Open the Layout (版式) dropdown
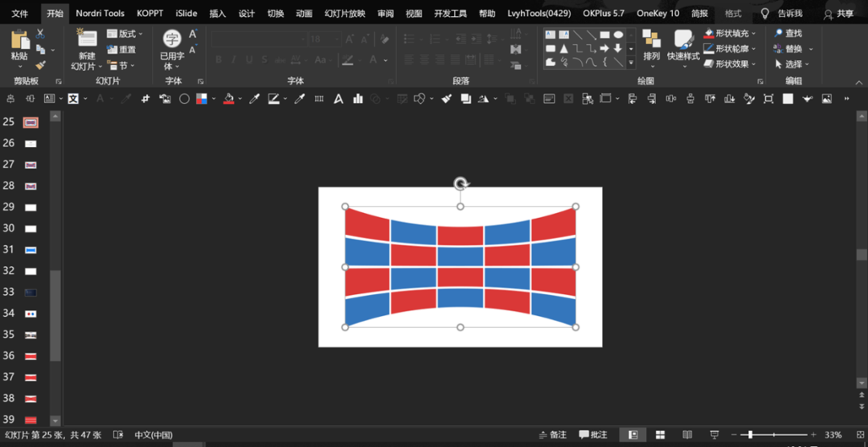The width and height of the screenshot is (868, 447). 125,34
